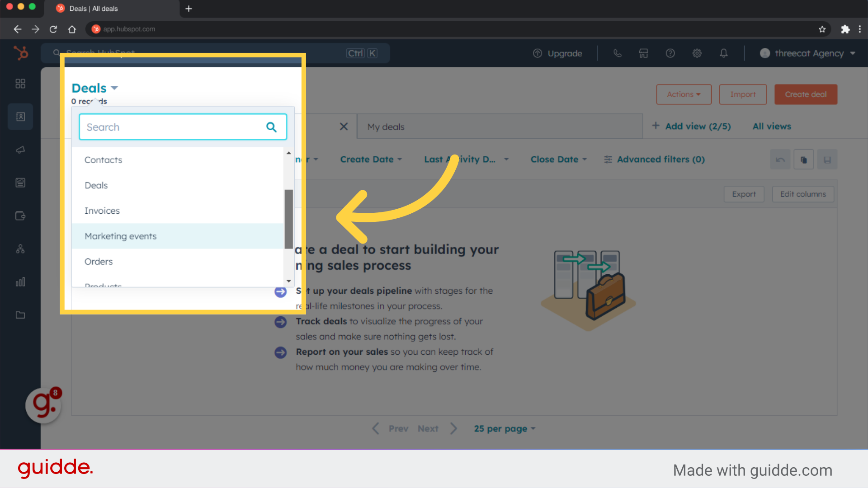The height and width of the screenshot is (488, 868).
Task: Open the settings gear icon
Action: tap(697, 53)
